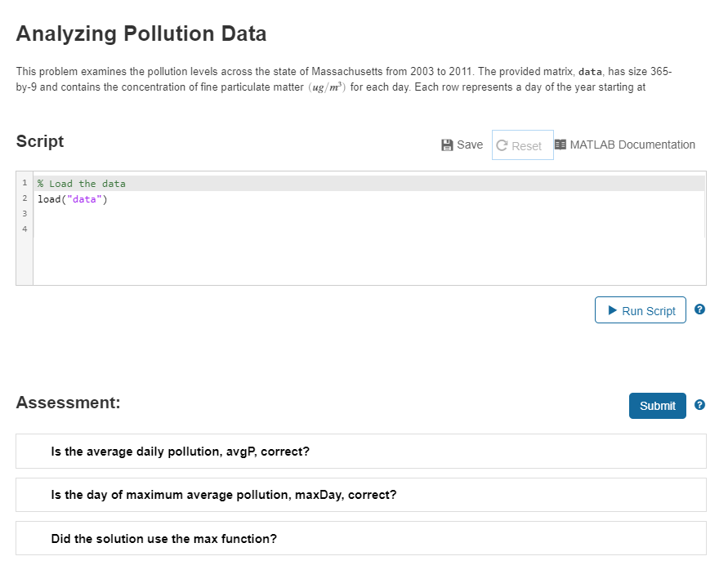Click the help question mark next to Submit
Image resolution: width=728 pixels, height=583 pixels.
(x=699, y=405)
